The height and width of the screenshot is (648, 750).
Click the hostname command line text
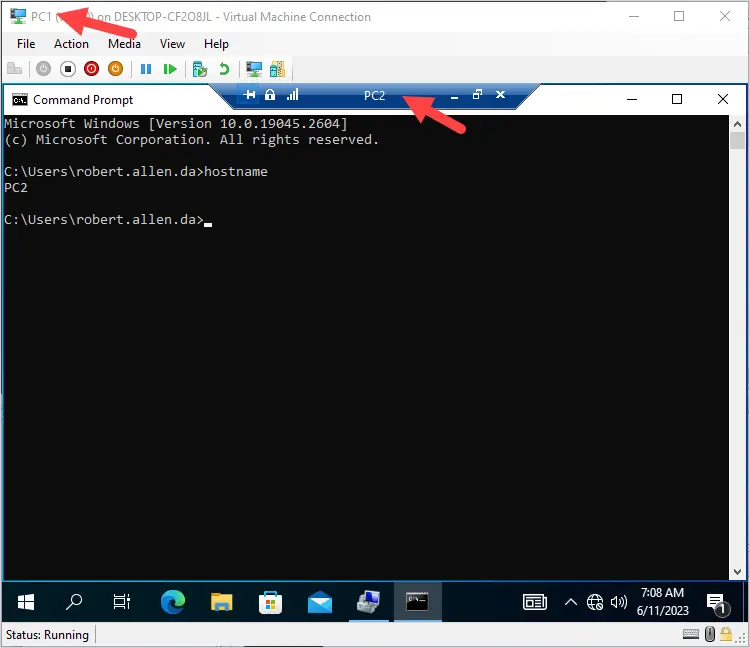tap(136, 172)
